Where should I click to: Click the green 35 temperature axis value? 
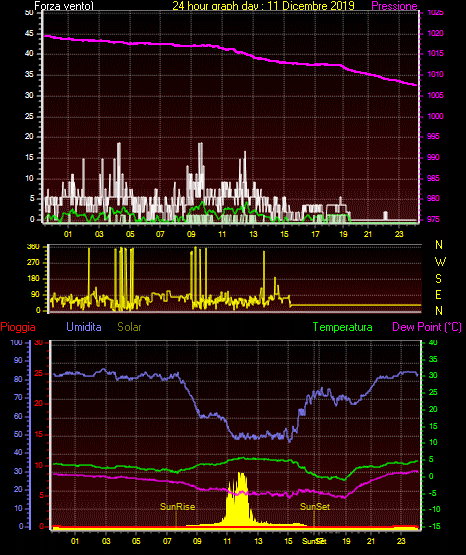pos(433,359)
